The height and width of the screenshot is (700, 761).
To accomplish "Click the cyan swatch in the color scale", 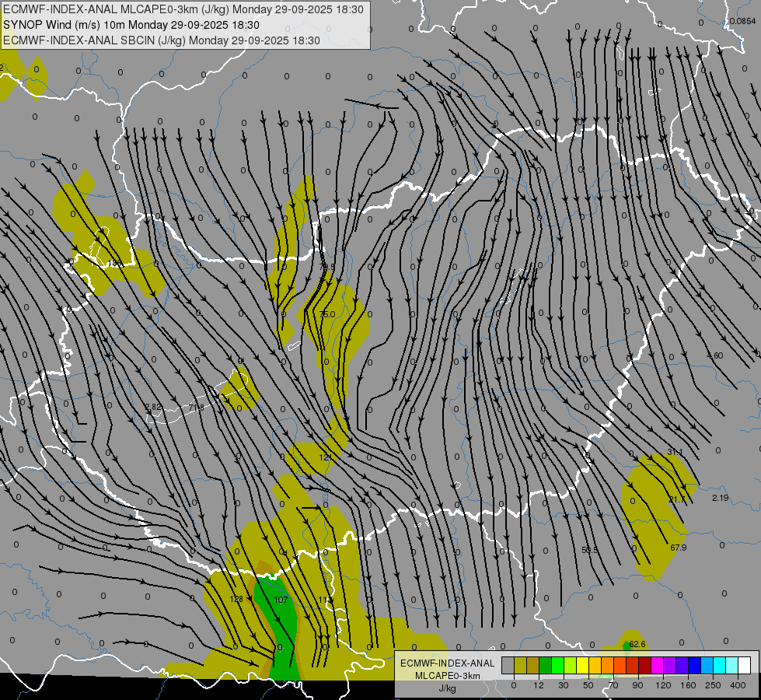I will pyautogui.click(x=719, y=665).
